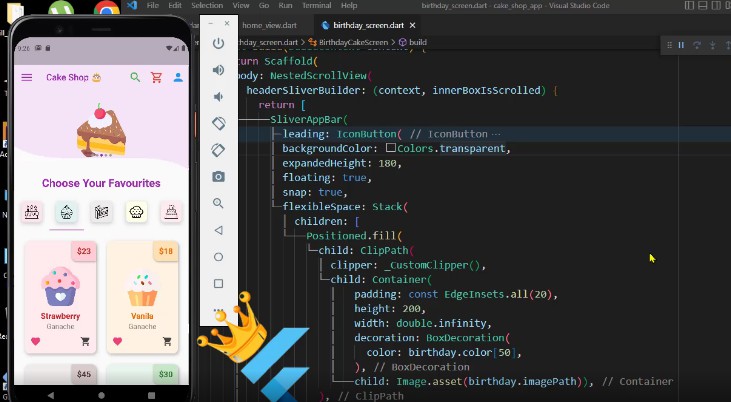Favorite the Vanila Ganache with heart icon
The width and height of the screenshot is (731, 402).
[117, 341]
